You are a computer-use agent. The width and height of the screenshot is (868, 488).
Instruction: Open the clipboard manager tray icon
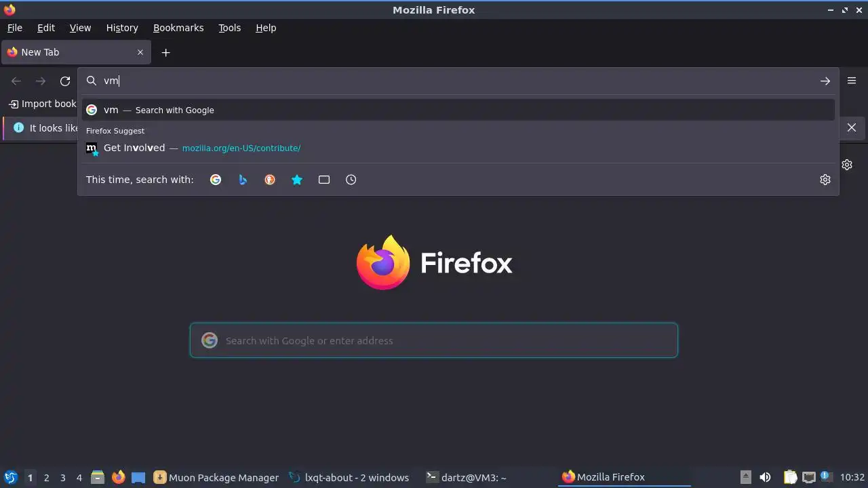coord(789,477)
